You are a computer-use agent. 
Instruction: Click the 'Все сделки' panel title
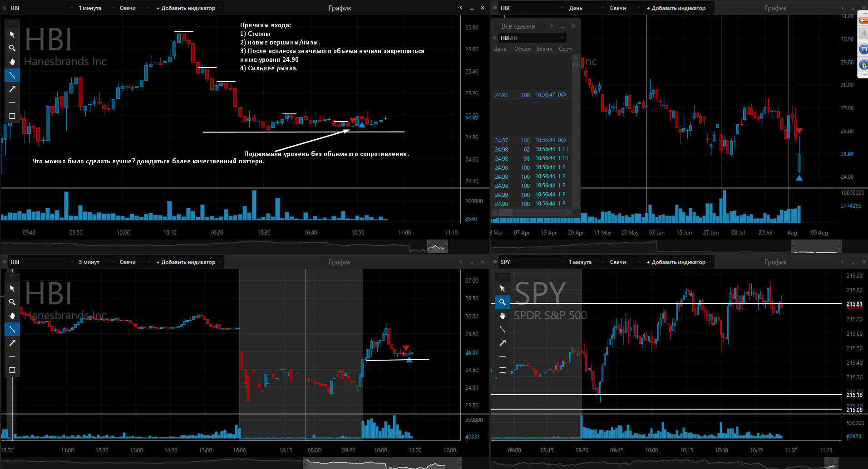(x=518, y=26)
